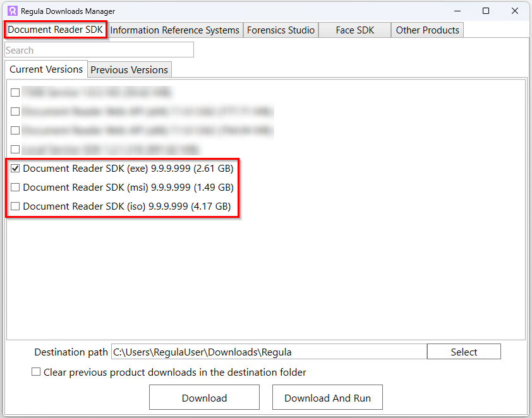Click the Clear previous product downloads label text

pos(175,373)
